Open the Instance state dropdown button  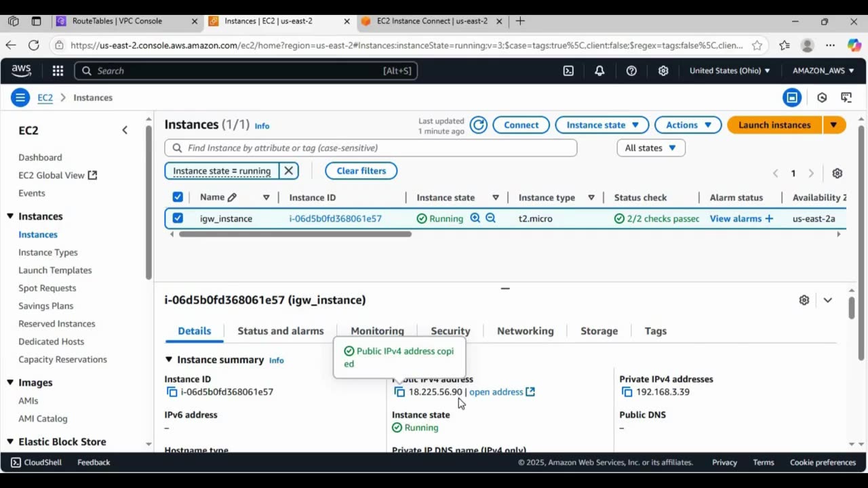602,125
